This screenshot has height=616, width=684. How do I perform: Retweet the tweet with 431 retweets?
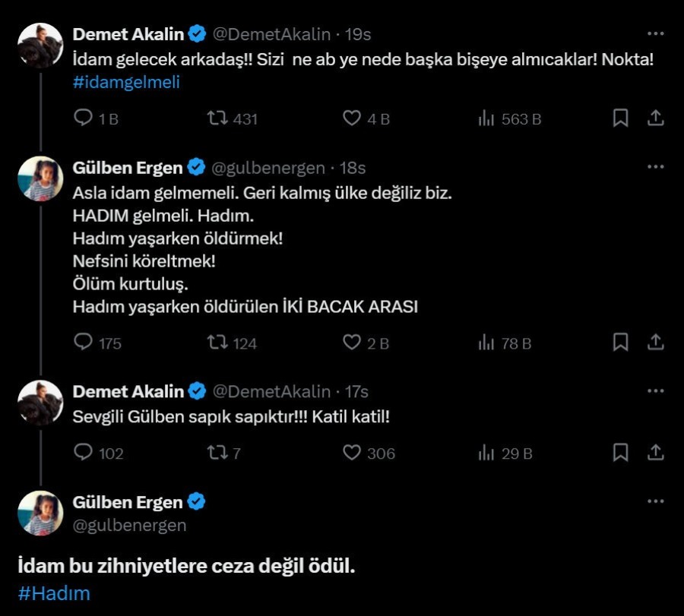tap(217, 118)
